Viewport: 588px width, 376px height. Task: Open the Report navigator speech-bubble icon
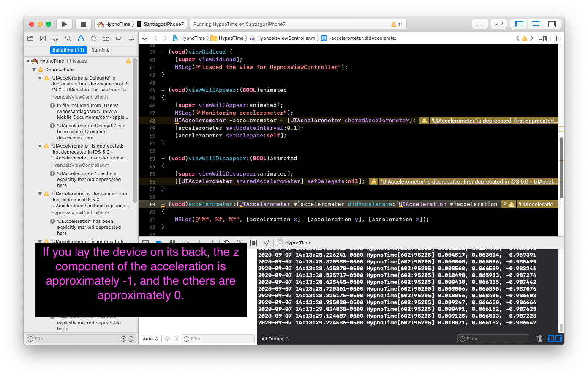[x=131, y=38]
